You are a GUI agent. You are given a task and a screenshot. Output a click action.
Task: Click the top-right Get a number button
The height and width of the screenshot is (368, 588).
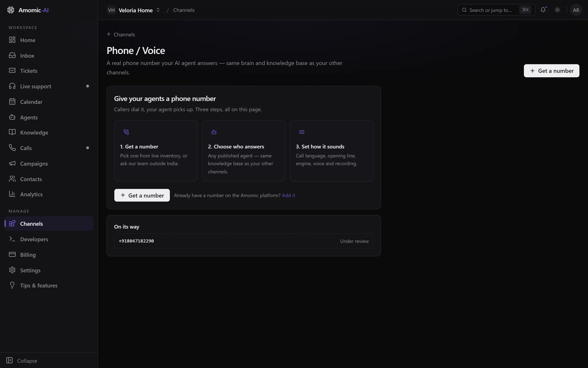(x=552, y=71)
